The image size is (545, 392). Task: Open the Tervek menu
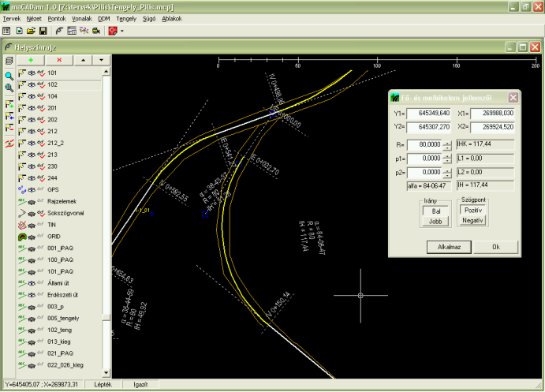click(12, 19)
